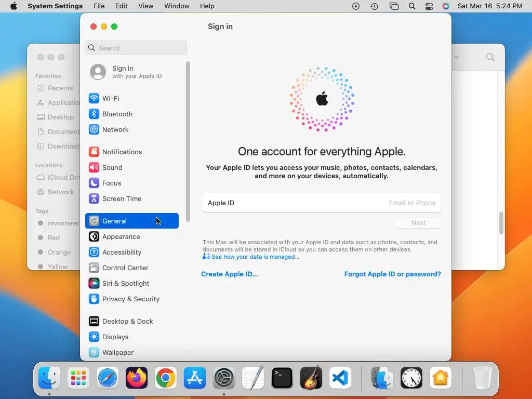Open Launchpad in the Dock

pyautogui.click(x=78, y=378)
